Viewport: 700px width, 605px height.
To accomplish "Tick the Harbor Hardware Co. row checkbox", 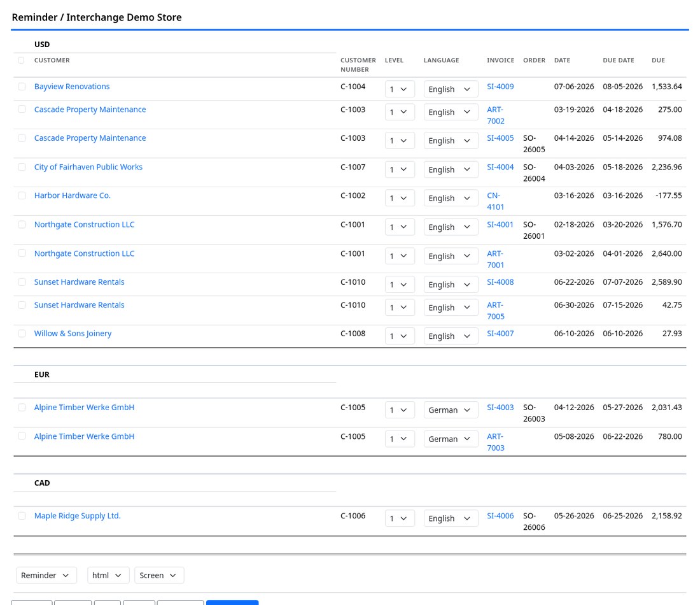I will click(x=22, y=196).
